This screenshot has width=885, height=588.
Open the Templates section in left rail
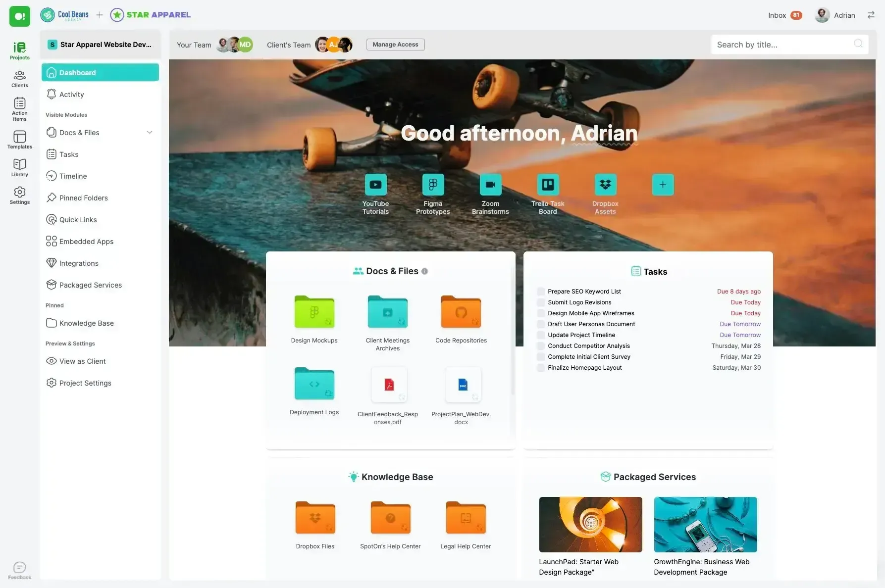click(20, 140)
